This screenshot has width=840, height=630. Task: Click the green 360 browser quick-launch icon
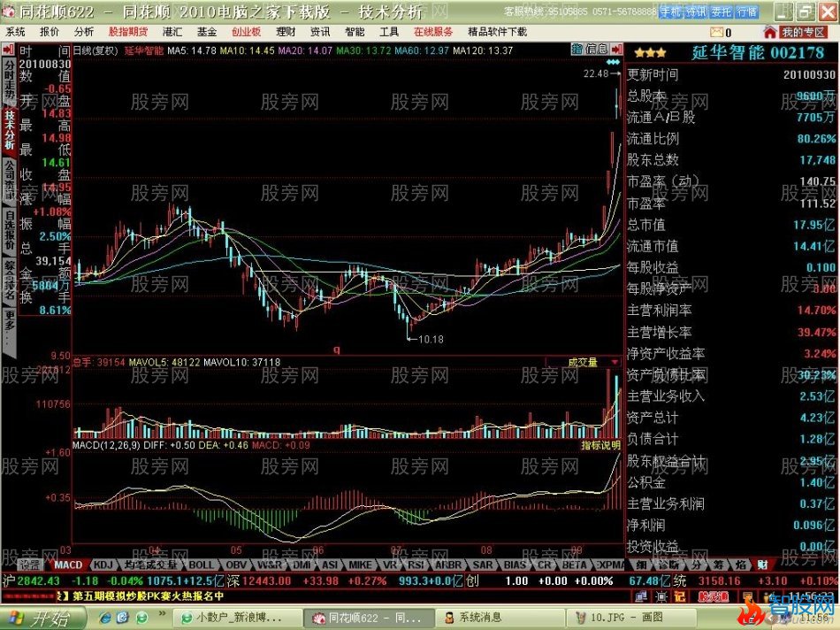tap(142, 618)
